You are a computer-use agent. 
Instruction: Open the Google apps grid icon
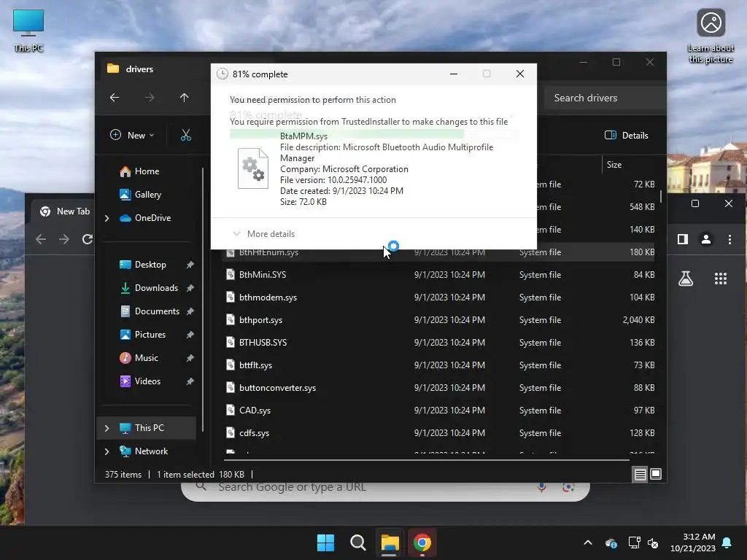click(721, 279)
